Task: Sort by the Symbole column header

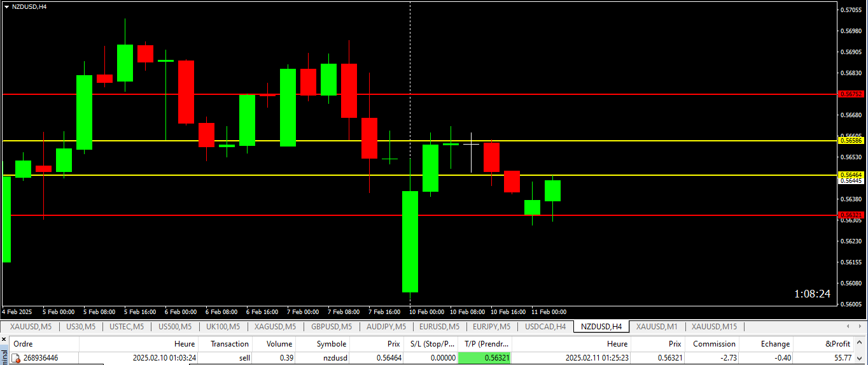Action: click(x=323, y=344)
